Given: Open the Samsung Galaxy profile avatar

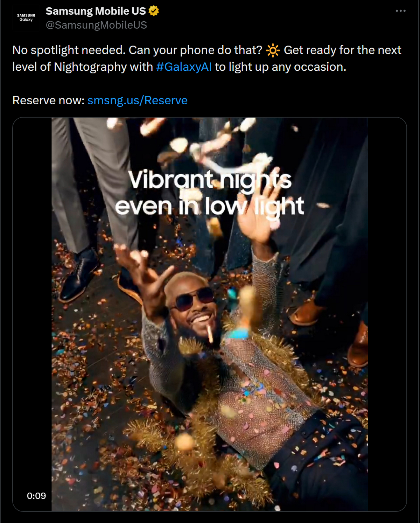Looking at the screenshot, I should click(x=26, y=18).
